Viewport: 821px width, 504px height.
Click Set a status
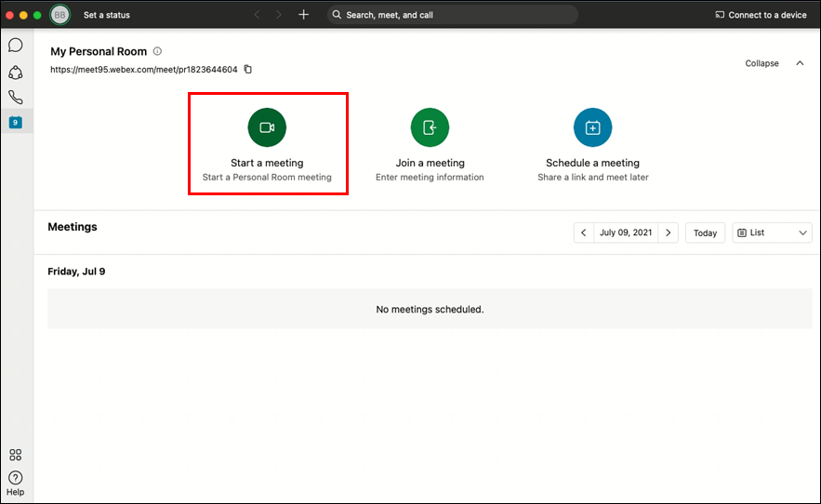[x=107, y=15]
